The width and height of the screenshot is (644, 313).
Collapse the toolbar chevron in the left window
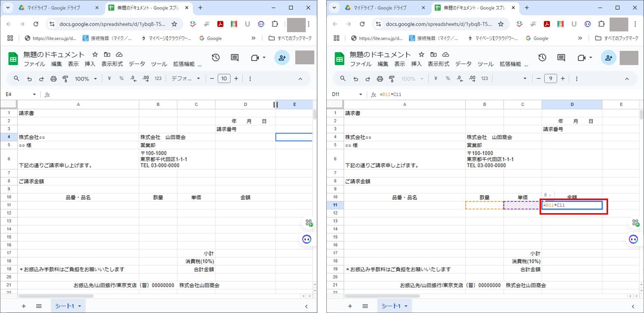[x=300, y=79]
